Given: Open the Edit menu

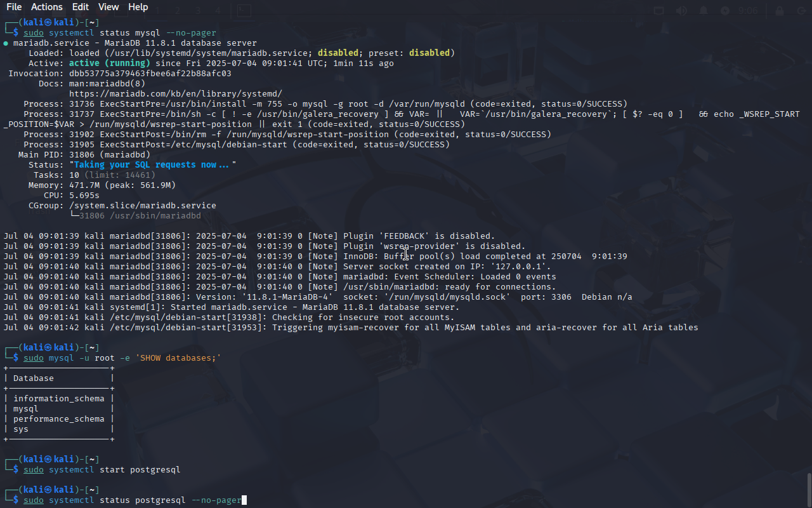Looking at the screenshot, I should click(81, 7).
